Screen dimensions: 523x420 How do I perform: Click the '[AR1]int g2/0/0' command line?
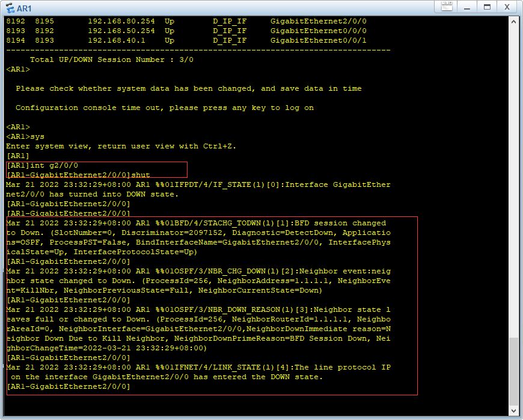42,165
